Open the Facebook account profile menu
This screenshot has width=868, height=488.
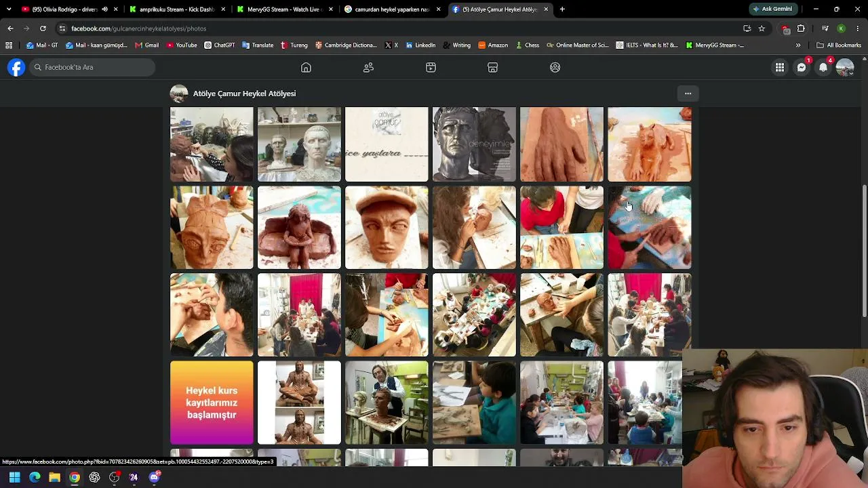click(x=845, y=67)
